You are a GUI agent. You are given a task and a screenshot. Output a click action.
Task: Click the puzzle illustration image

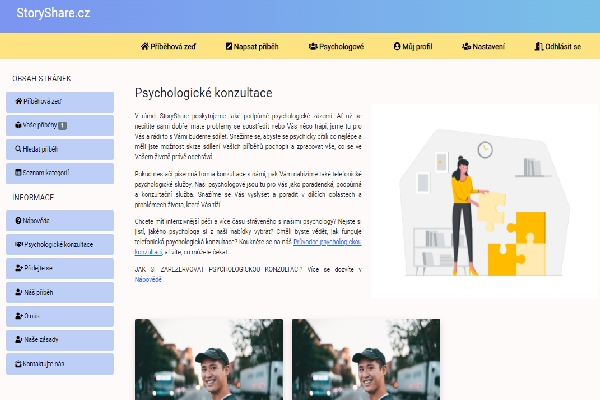pyautogui.click(x=484, y=200)
